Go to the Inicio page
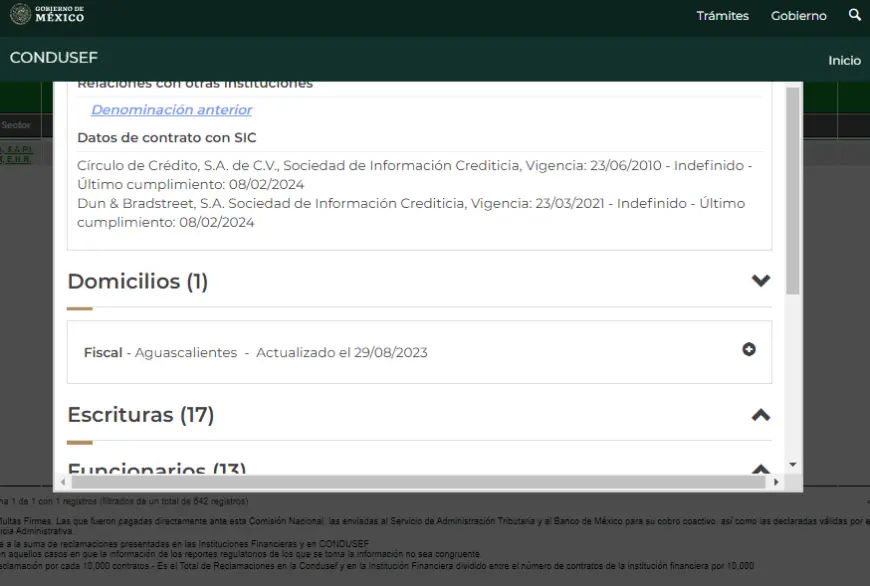The image size is (870, 586). click(844, 60)
